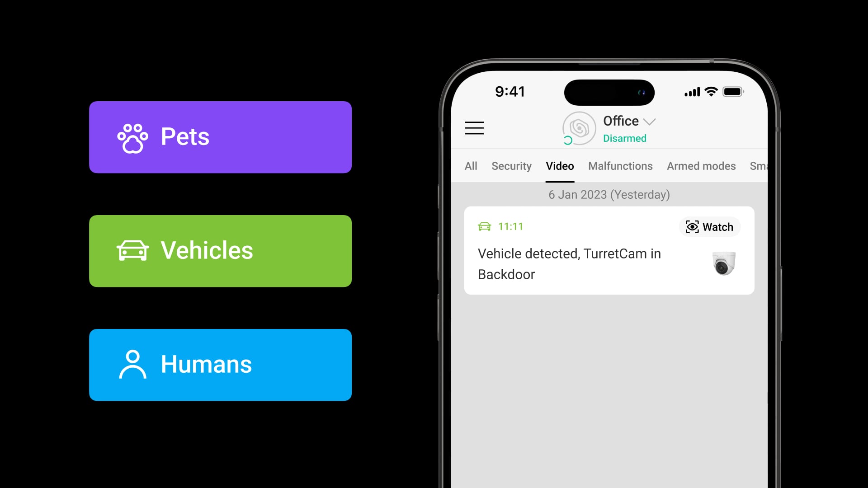This screenshot has width=868, height=488.
Task: Click the Pets category icon
Action: pyautogui.click(x=132, y=137)
